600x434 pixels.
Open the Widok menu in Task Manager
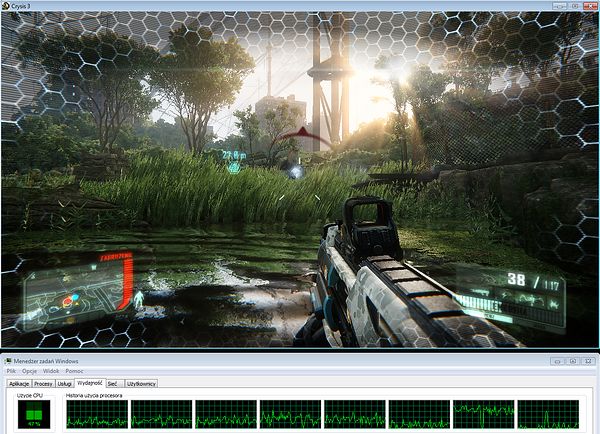click(x=51, y=371)
